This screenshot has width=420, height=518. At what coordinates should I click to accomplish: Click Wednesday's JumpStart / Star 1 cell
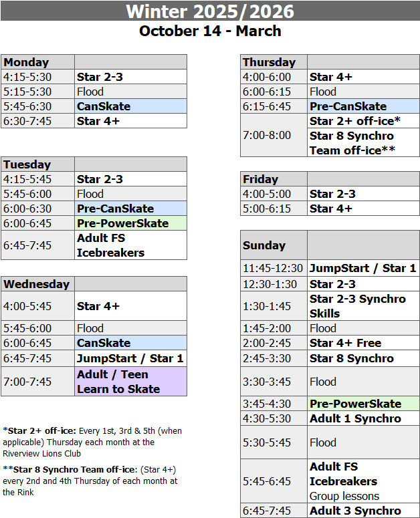pyautogui.click(x=130, y=358)
